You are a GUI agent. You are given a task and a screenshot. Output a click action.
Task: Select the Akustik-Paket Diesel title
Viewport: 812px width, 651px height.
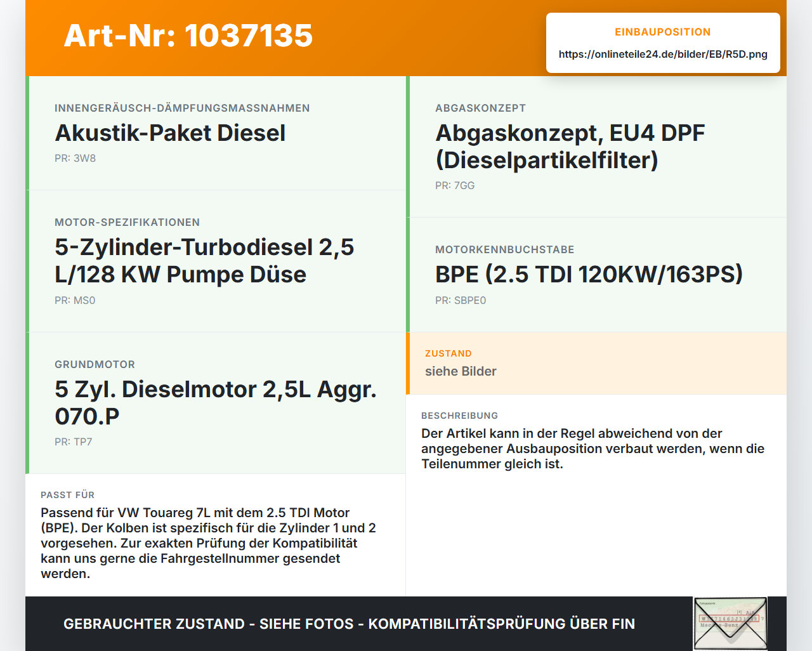tap(170, 133)
